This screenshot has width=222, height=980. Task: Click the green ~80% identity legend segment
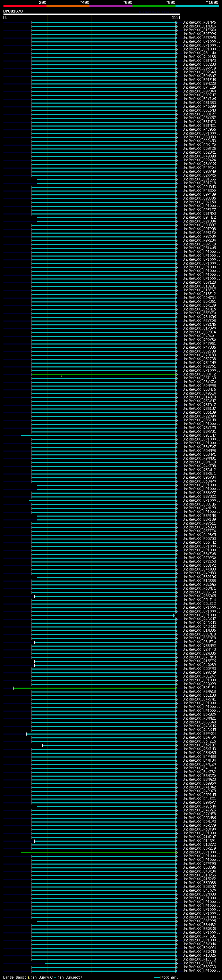154,6
